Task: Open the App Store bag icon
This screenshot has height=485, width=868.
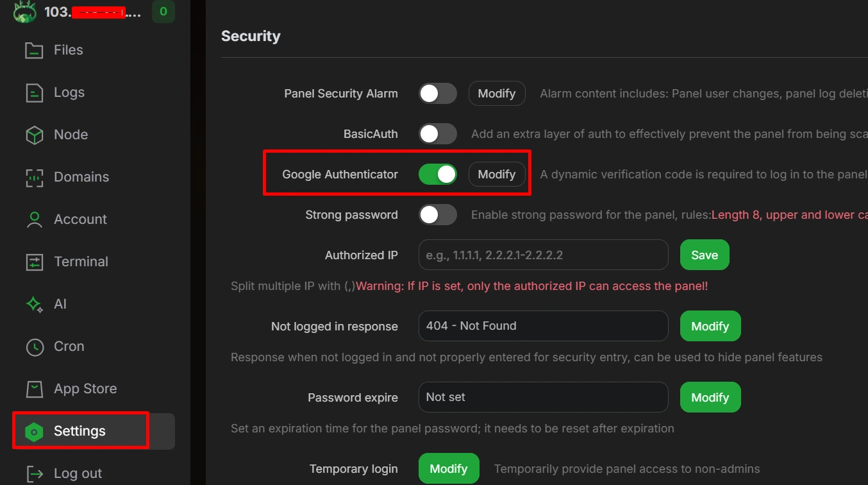Action: (34, 389)
